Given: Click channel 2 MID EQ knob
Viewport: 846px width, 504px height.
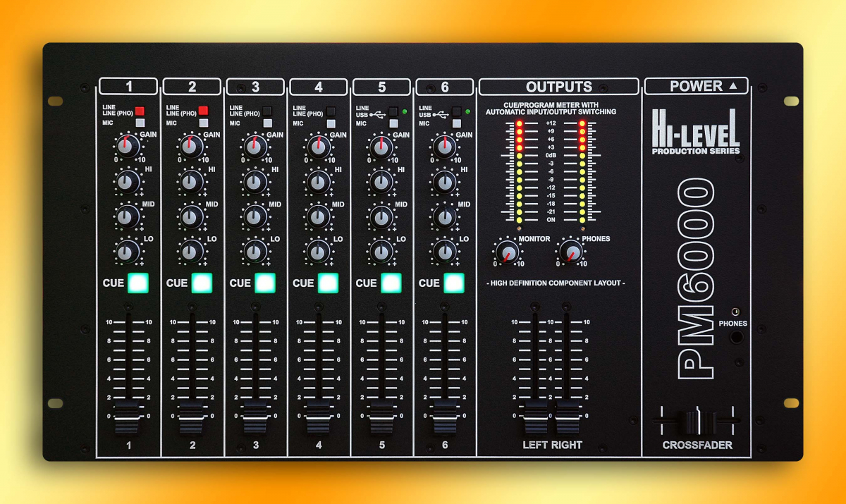Looking at the screenshot, I should pyautogui.click(x=191, y=216).
